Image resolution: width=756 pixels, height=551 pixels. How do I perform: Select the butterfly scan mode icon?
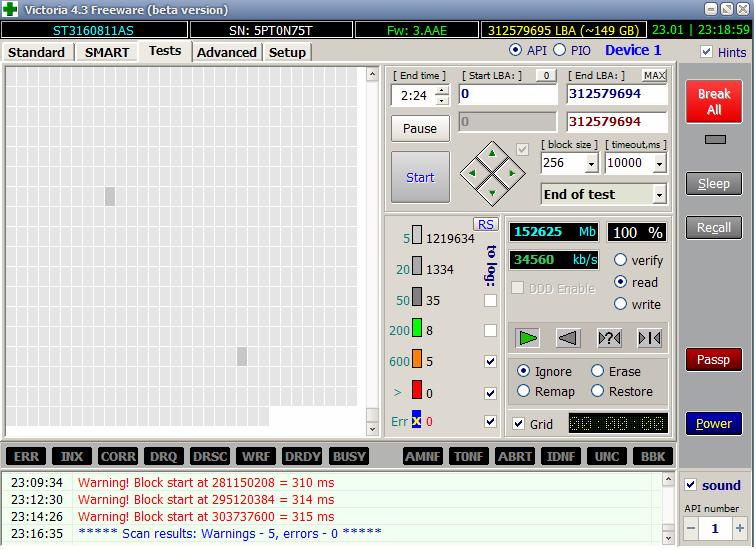[x=649, y=338]
